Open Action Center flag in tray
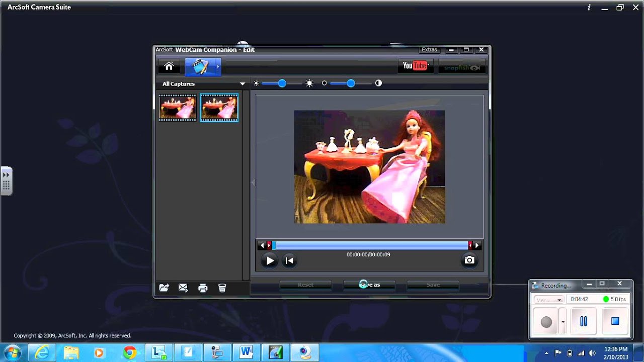 tap(558, 353)
